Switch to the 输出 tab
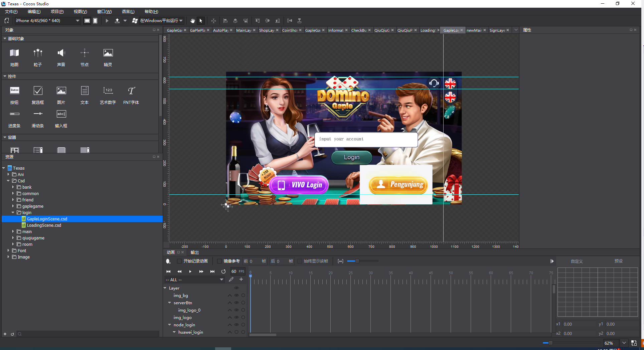The image size is (644, 350). 194,252
